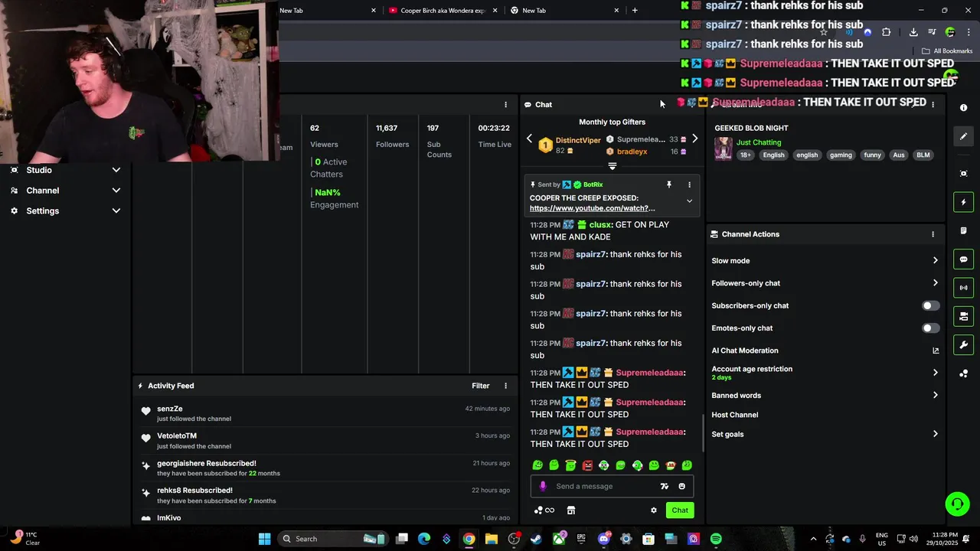Open the stream info panel icon

963,108
